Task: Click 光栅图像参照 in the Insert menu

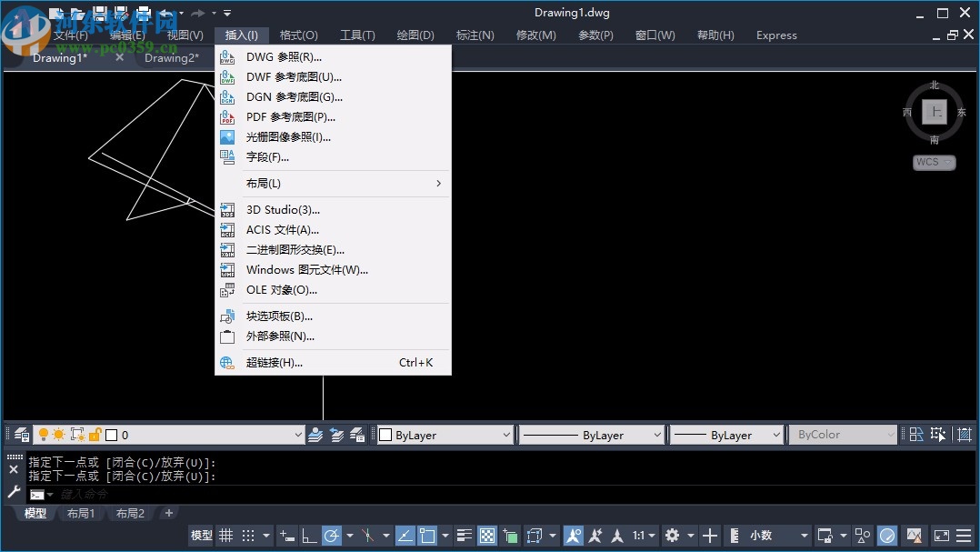Action: click(285, 136)
